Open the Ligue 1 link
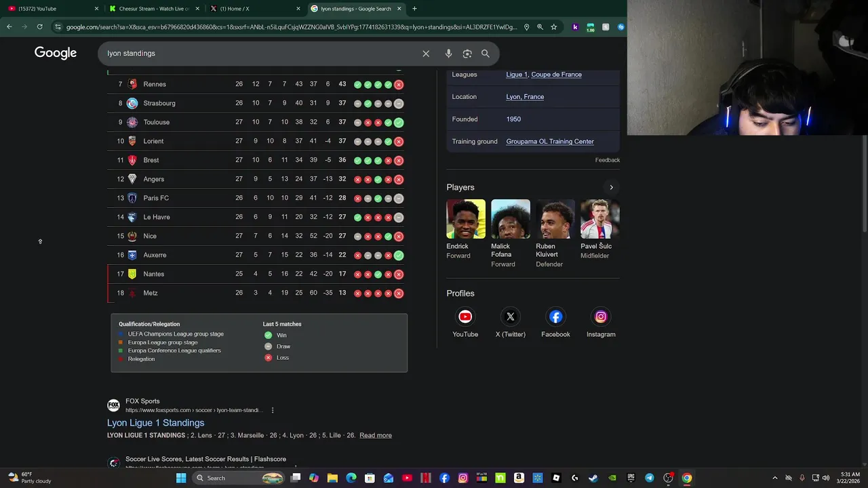 click(x=517, y=75)
